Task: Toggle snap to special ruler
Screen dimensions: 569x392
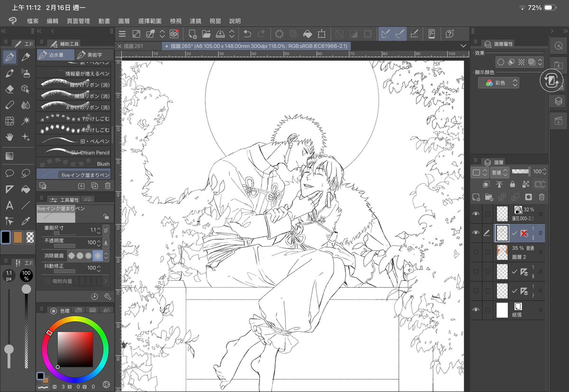Action: tap(400, 34)
